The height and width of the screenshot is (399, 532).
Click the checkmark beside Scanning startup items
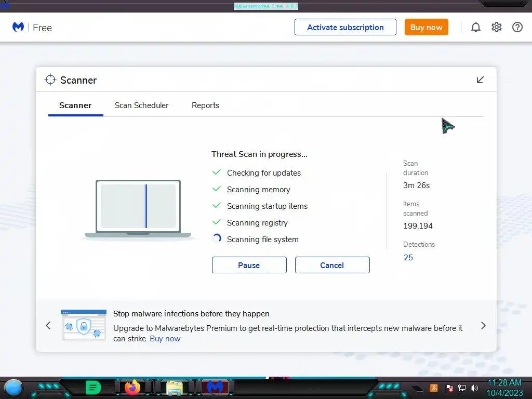217,205
